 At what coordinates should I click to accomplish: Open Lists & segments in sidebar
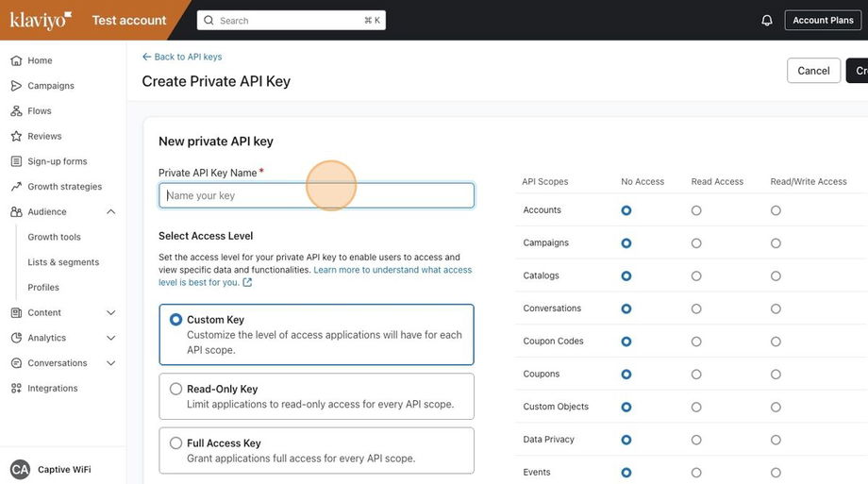(63, 262)
